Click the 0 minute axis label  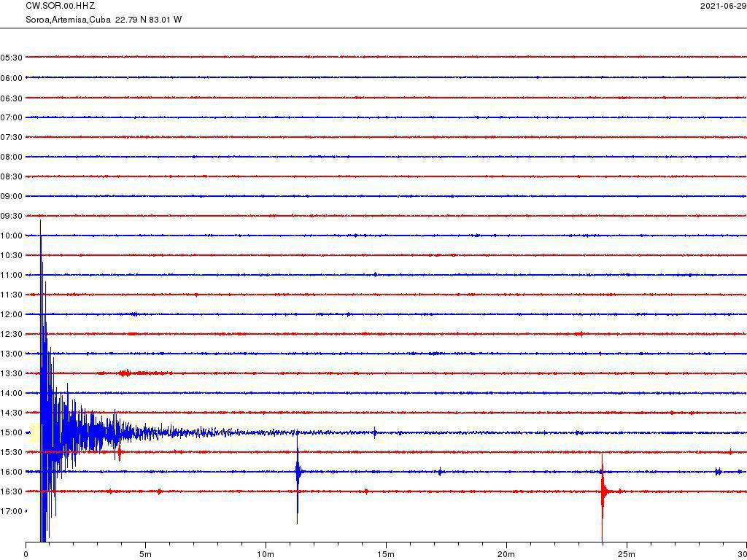tap(26, 554)
